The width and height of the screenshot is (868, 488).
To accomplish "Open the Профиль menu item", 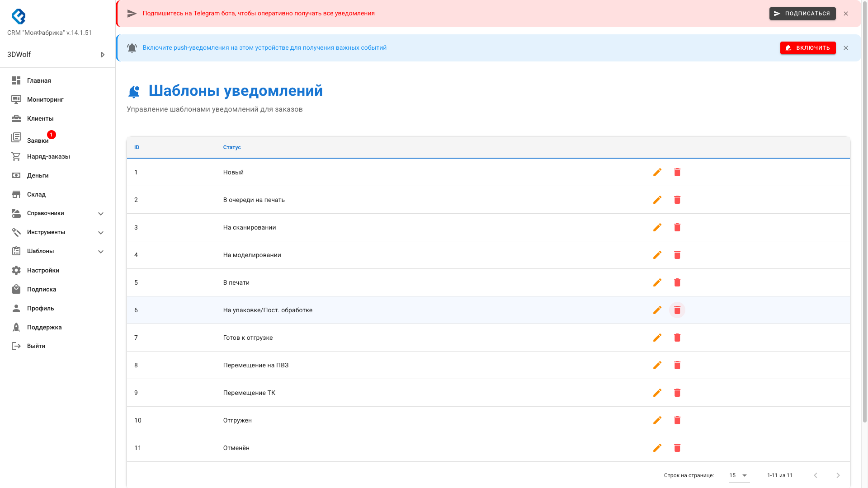I will click(40, 308).
